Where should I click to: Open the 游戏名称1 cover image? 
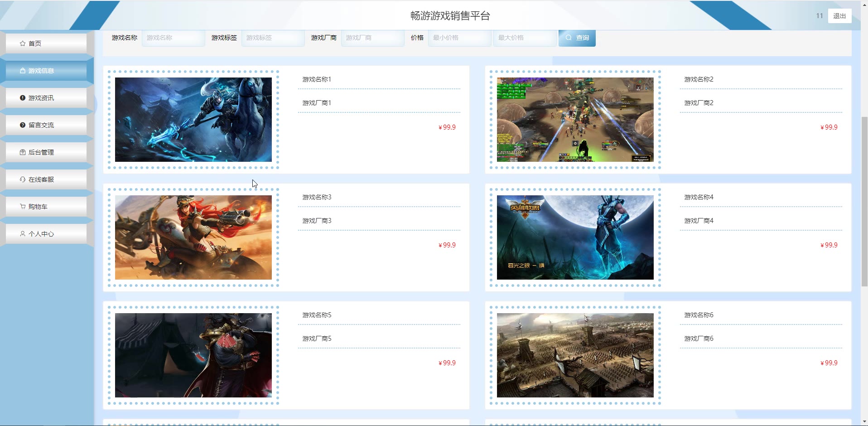(193, 120)
